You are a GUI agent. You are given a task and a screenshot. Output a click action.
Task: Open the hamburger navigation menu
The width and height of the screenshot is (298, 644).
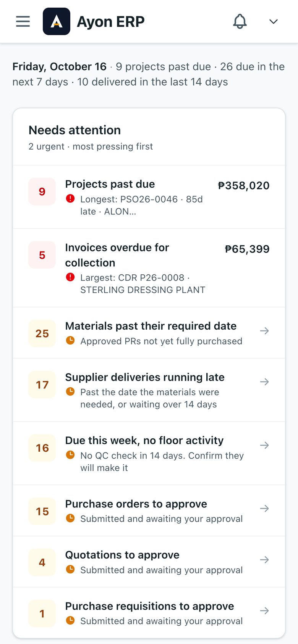[23, 21]
